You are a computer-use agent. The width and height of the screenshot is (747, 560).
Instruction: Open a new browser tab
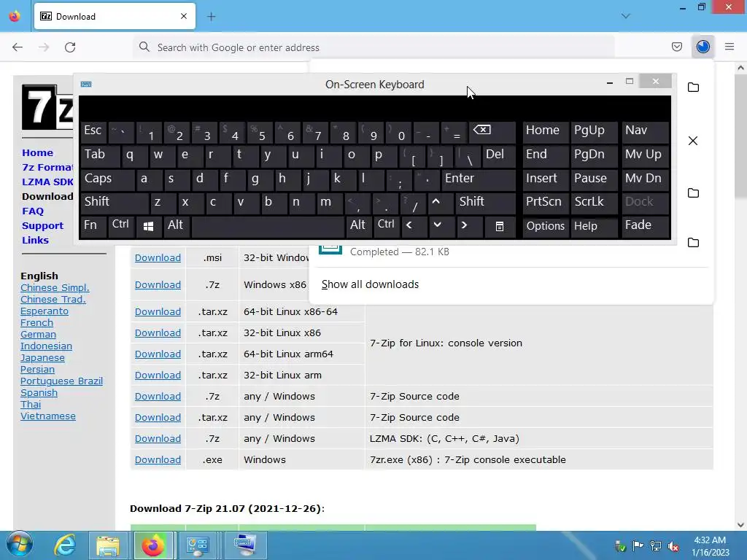[212, 17]
